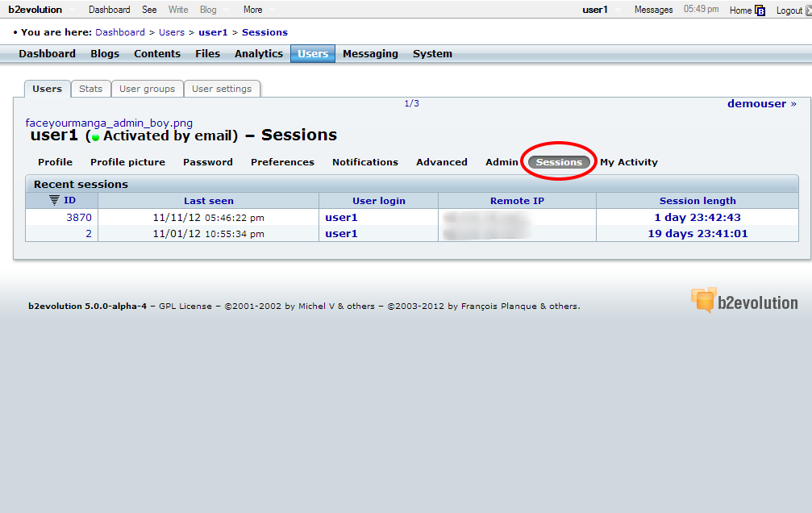
Task: Click the Recent sessions table title
Action: point(81,185)
